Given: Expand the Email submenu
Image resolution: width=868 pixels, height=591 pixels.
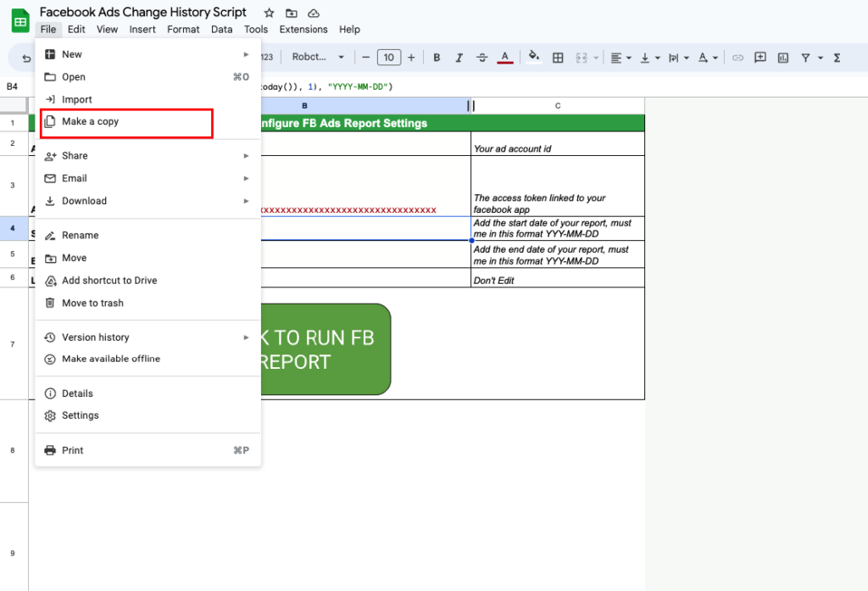Looking at the screenshot, I should click(x=147, y=178).
